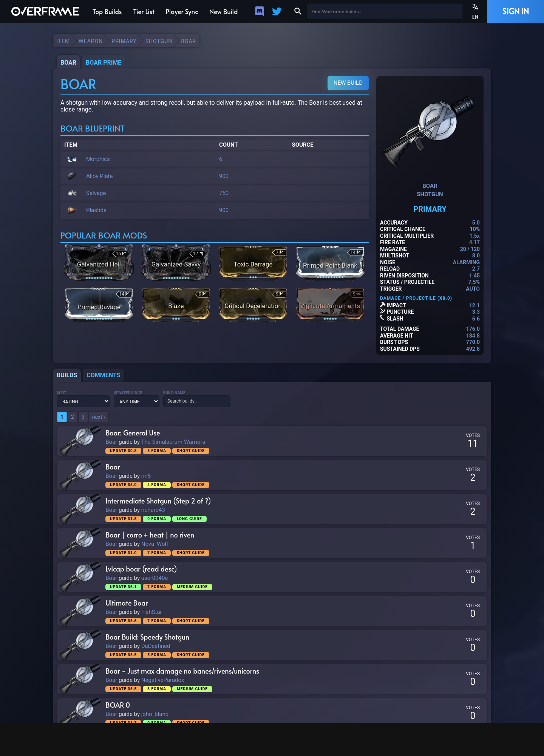Open New Build in navigation
Viewport: 544px width, 756px height.
[224, 12]
